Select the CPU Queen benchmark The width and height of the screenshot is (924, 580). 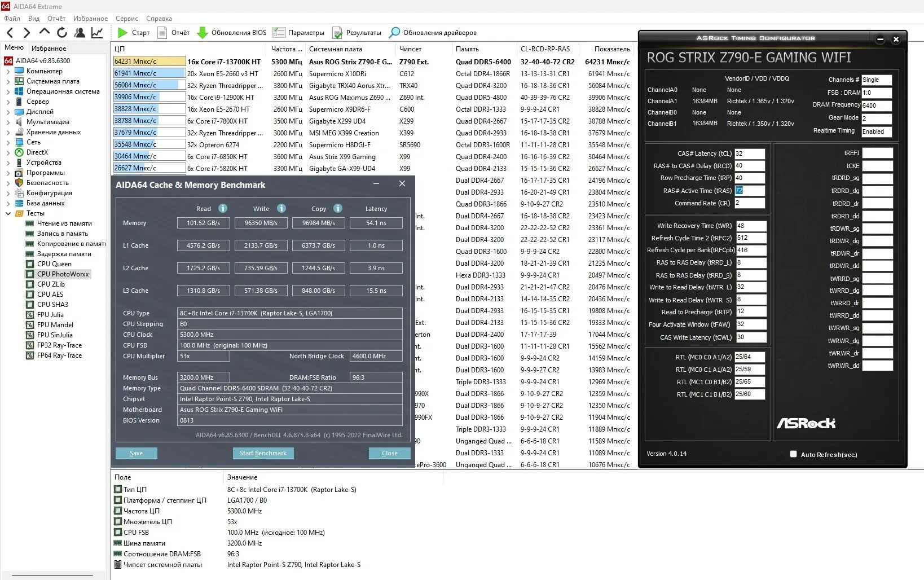point(54,264)
